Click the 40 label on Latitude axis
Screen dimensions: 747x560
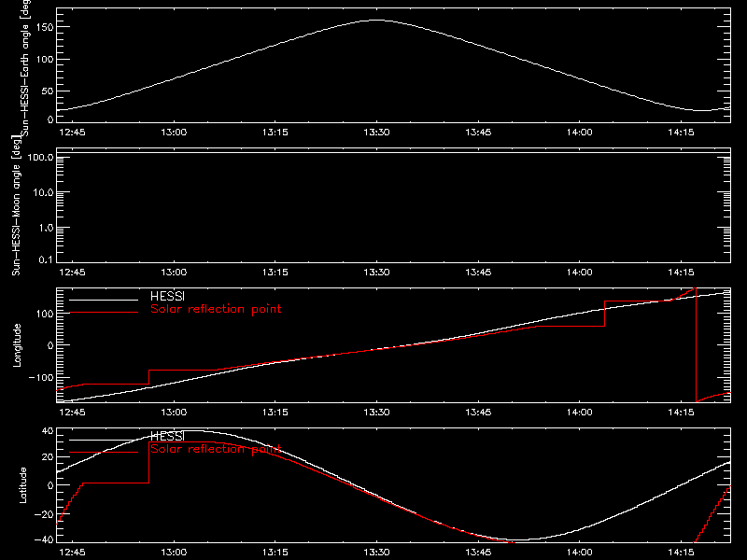point(48,431)
